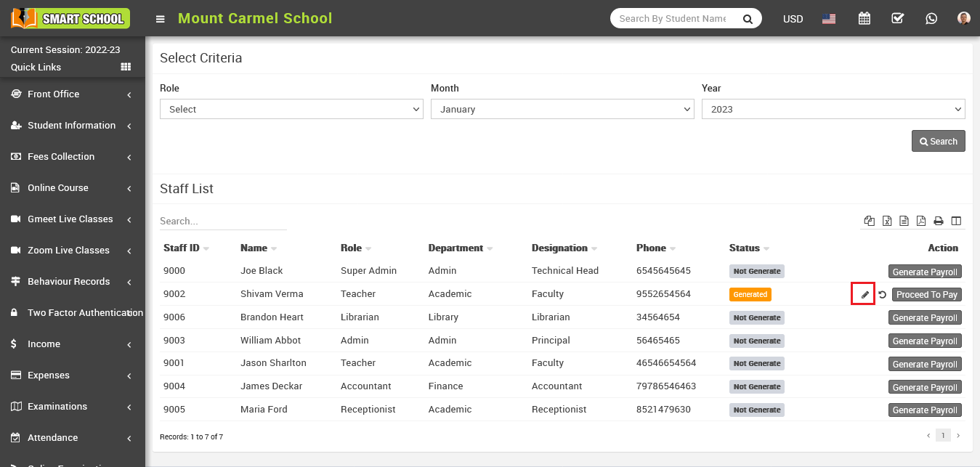Click the edit pencil icon for Shivam Verma

[x=864, y=295]
